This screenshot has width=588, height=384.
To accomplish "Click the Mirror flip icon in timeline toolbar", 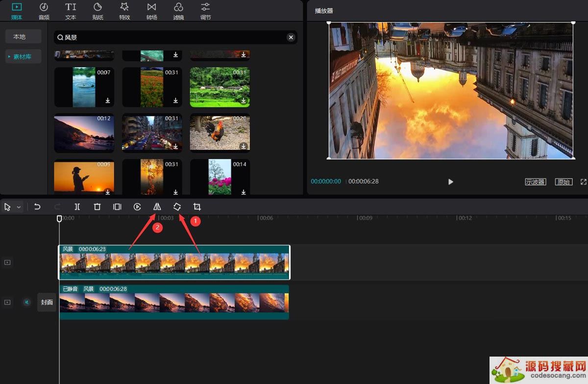I will [157, 207].
